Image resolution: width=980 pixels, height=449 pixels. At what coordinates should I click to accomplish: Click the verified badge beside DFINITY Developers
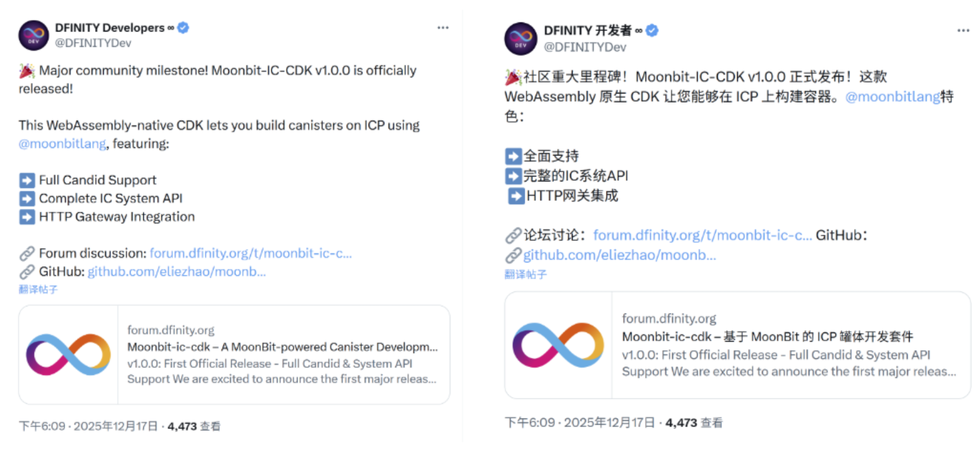pyautogui.click(x=183, y=27)
